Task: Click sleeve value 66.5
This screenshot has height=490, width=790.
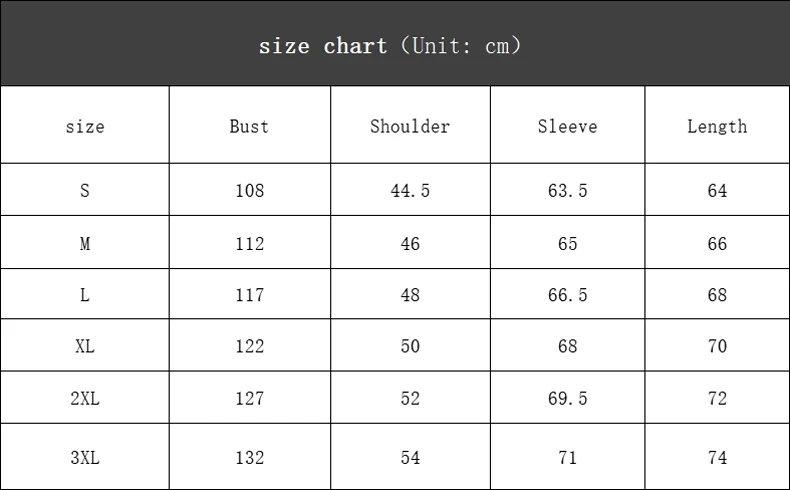Action: pos(567,295)
